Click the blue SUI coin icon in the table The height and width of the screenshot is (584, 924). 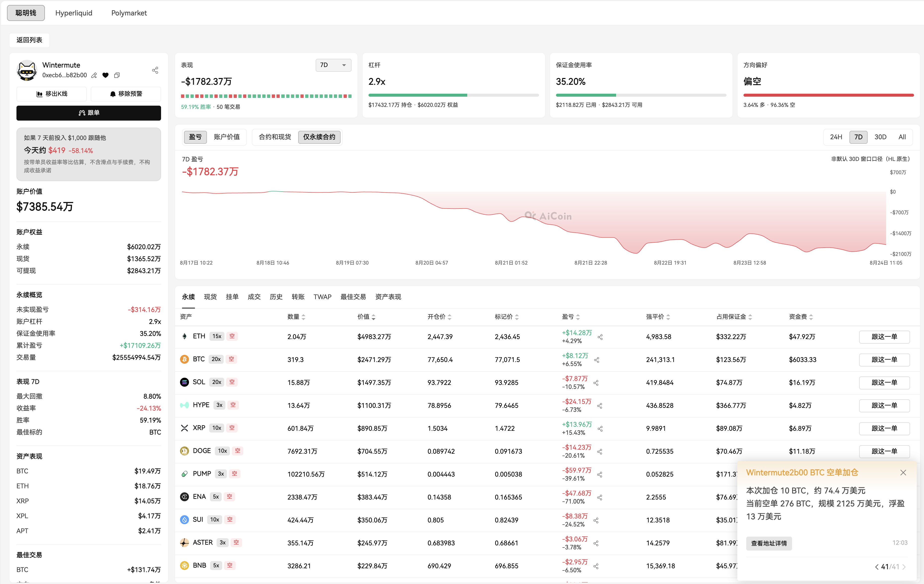click(185, 519)
